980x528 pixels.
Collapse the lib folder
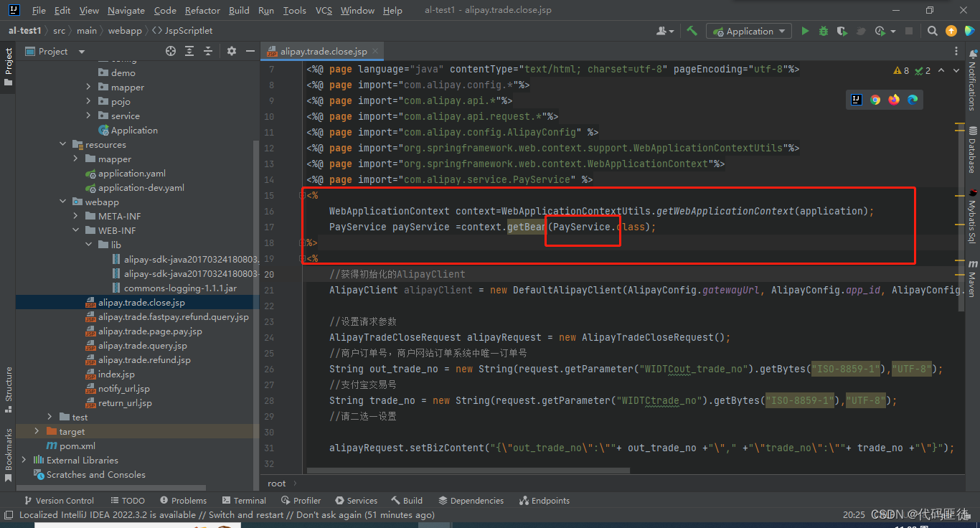point(88,245)
